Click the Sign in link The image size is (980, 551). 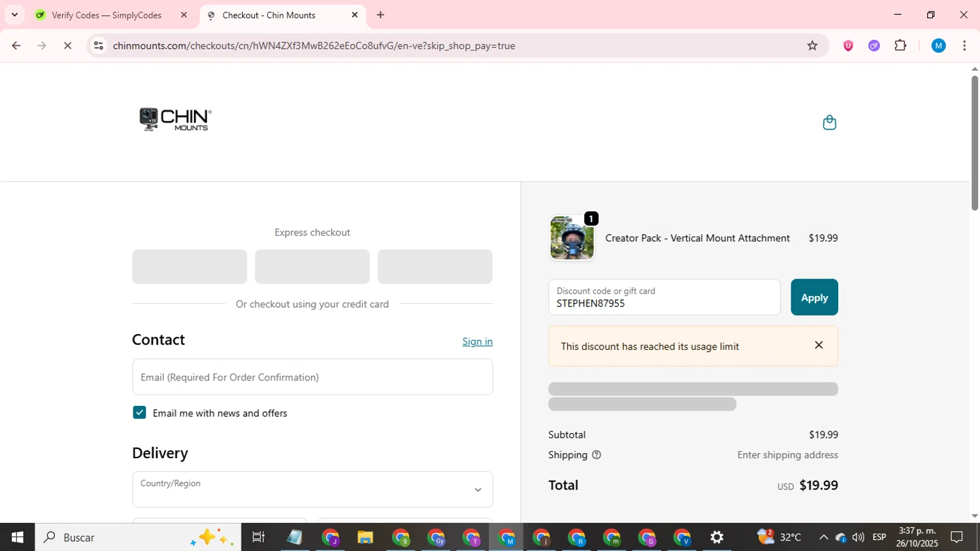(478, 342)
